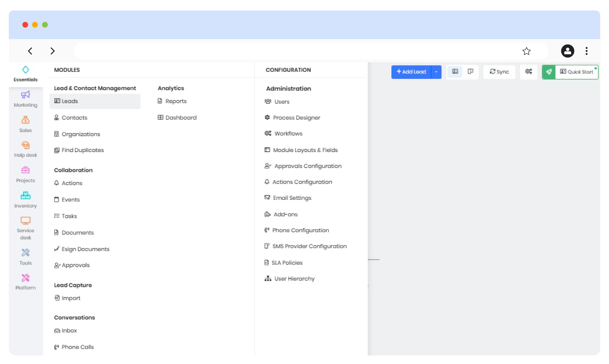Click the grid layout toggle icon
The image size is (609, 364).
point(455,72)
